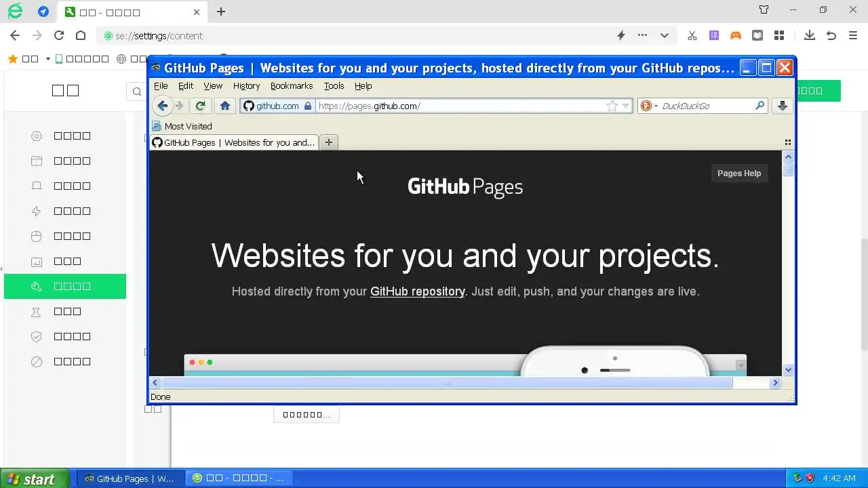Reload the GitHub Pages page
Viewport: 868px width, 488px height.
(200, 106)
